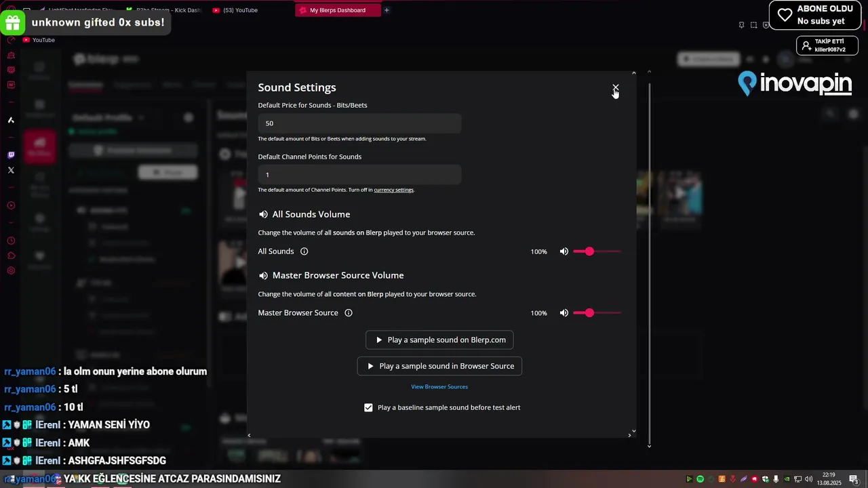Open X (Twitter) in the browser sidebar
This screenshot has height=488, width=868.
coord(11,170)
